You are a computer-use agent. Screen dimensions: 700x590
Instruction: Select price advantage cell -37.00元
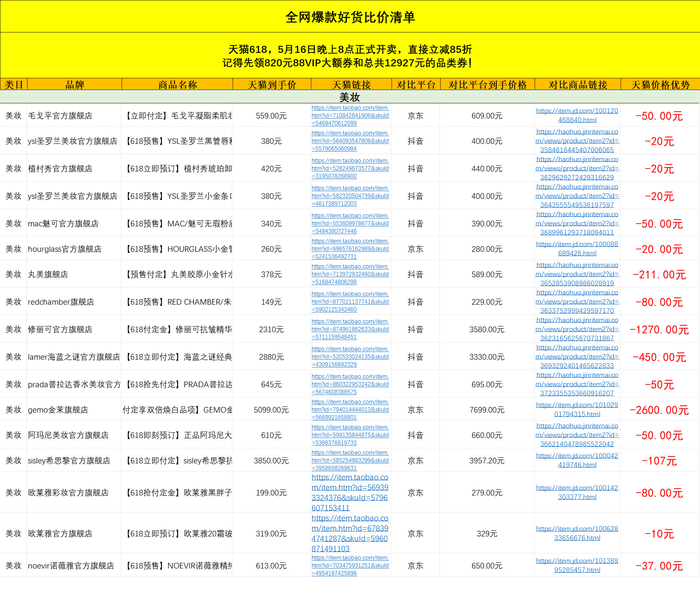(x=659, y=566)
